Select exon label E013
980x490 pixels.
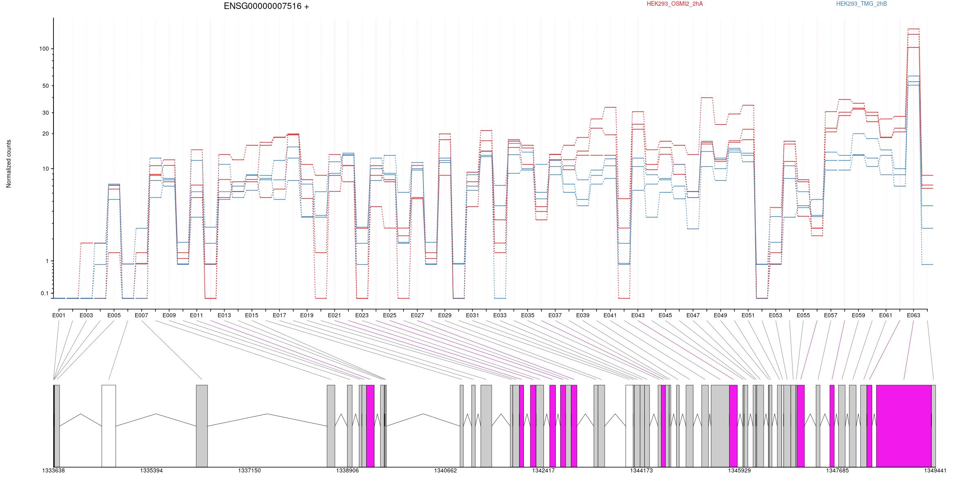pos(224,315)
